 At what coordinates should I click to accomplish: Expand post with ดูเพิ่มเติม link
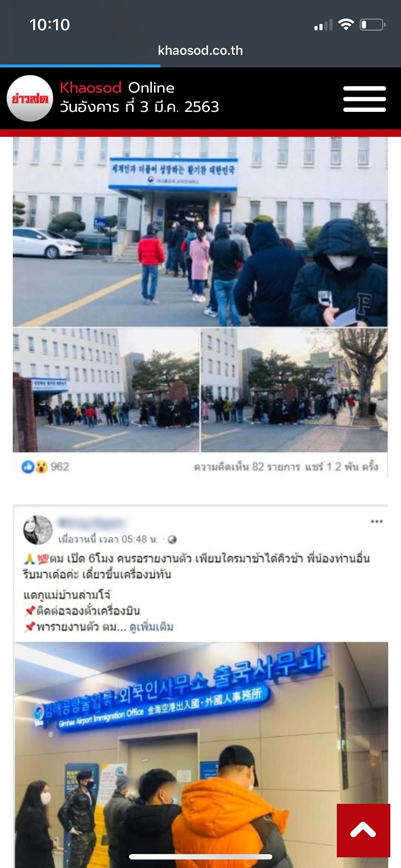click(152, 627)
